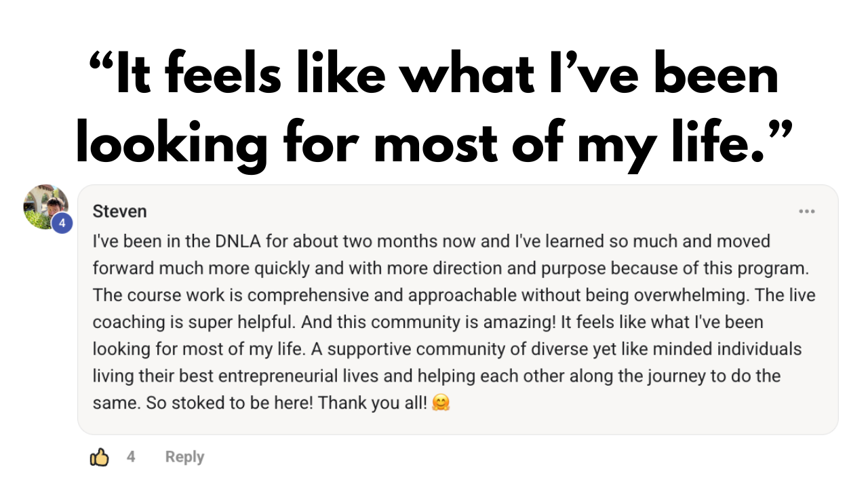The height and width of the screenshot is (488, 868).
Task: Click the headline line "looking for most of my life."
Action: click(434, 144)
